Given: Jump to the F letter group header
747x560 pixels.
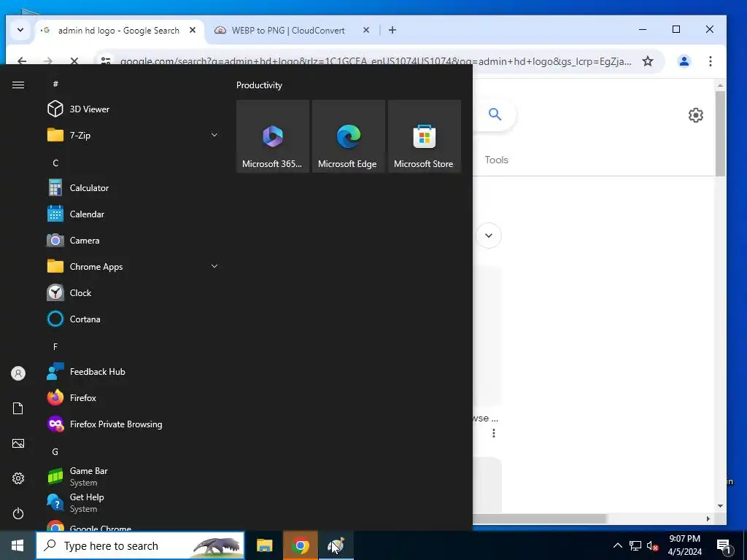Looking at the screenshot, I should [x=55, y=346].
